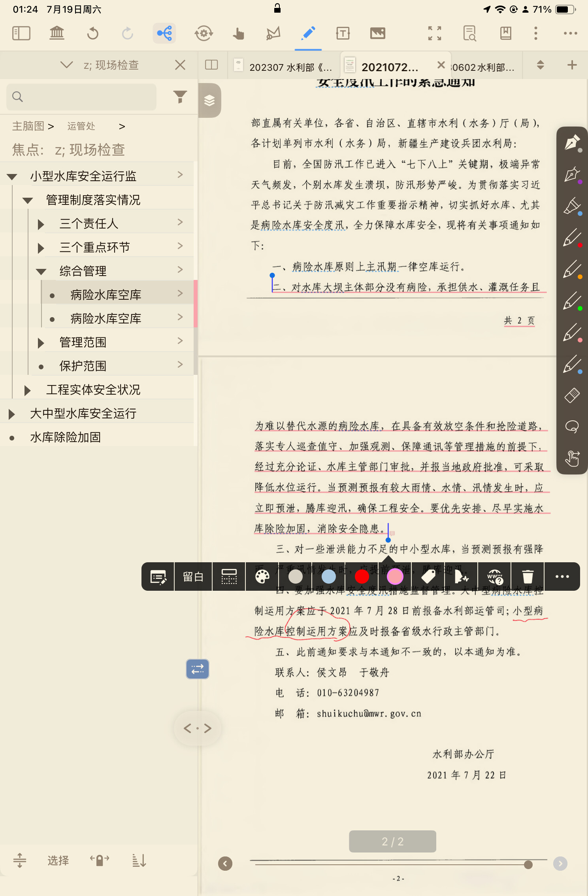Select the red-dot pen tool

point(572,237)
